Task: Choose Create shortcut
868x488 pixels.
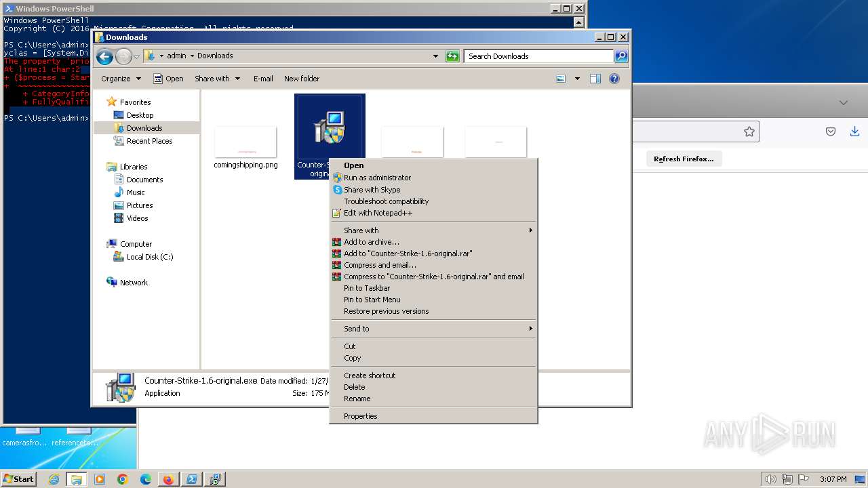Action: (x=433, y=375)
